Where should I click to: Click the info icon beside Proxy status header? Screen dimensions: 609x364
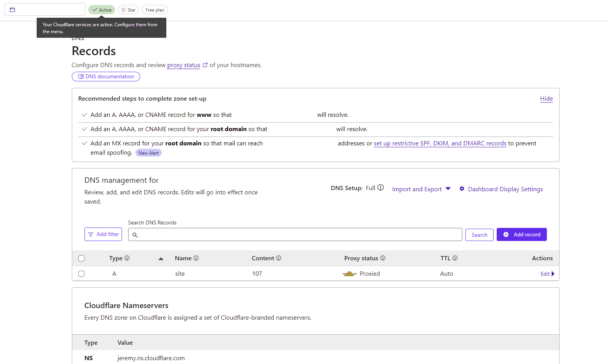pyautogui.click(x=383, y=258)
